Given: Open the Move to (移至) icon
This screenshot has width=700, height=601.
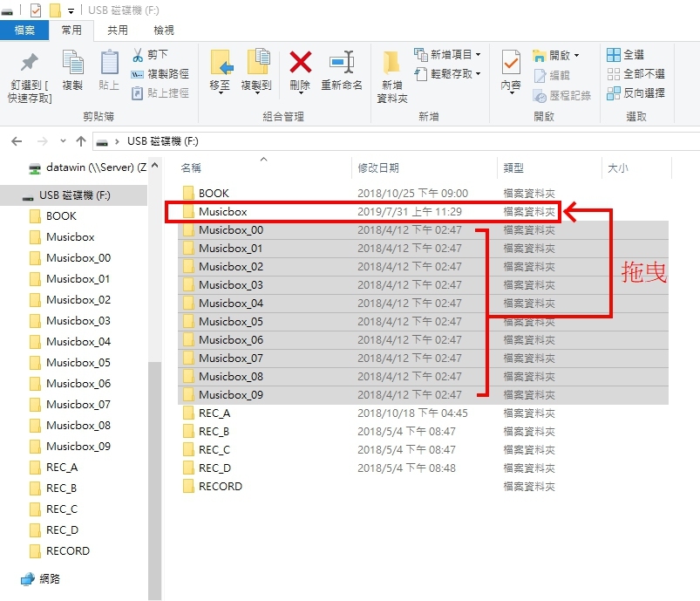Looking at the screenshot, I should point(221,62).
